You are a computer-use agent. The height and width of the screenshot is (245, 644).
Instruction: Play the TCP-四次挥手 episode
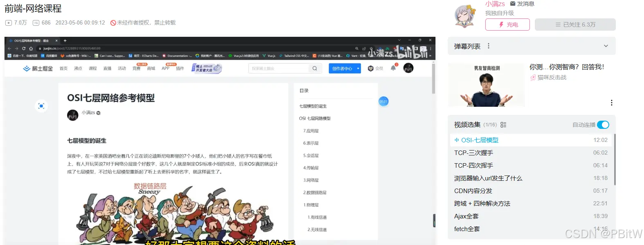pos(531,165)
